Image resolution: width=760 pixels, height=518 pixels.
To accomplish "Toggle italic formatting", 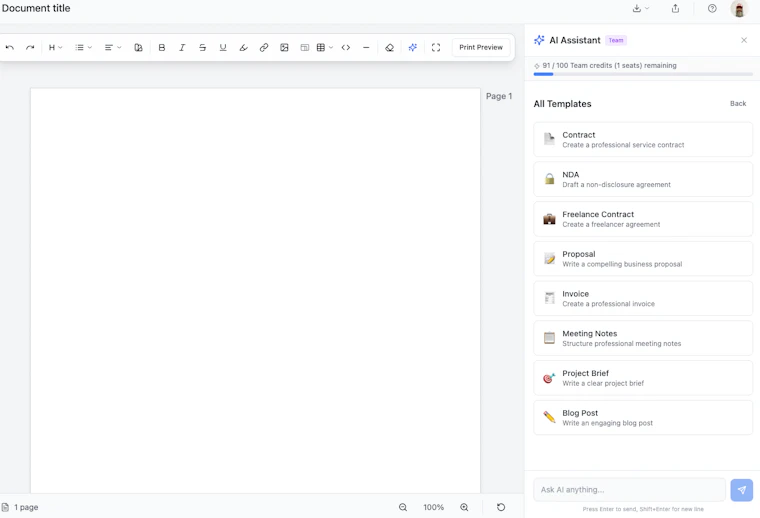I will (182, 47).
